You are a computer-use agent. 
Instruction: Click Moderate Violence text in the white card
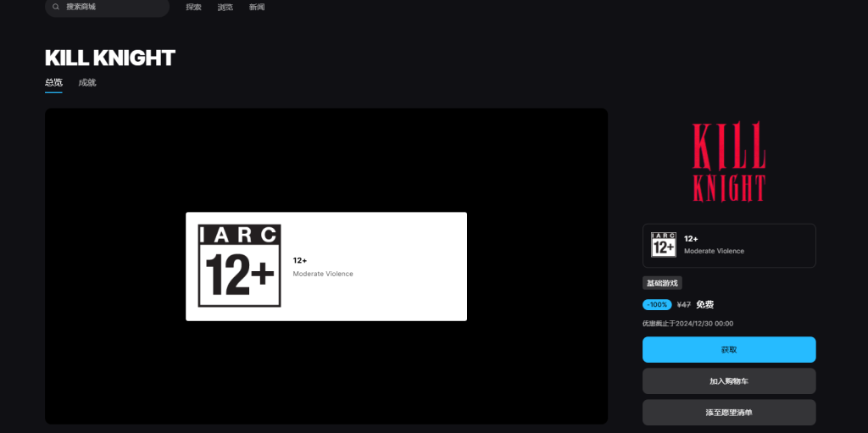323,274
